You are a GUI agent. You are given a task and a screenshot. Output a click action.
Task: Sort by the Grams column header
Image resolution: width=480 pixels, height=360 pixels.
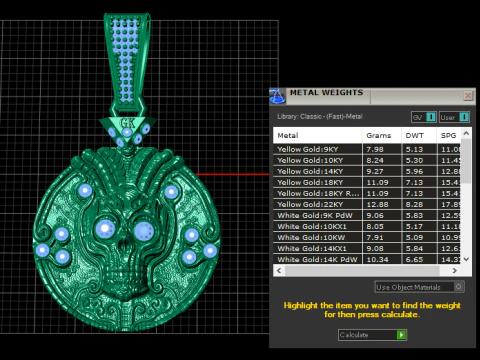(382, 135)
